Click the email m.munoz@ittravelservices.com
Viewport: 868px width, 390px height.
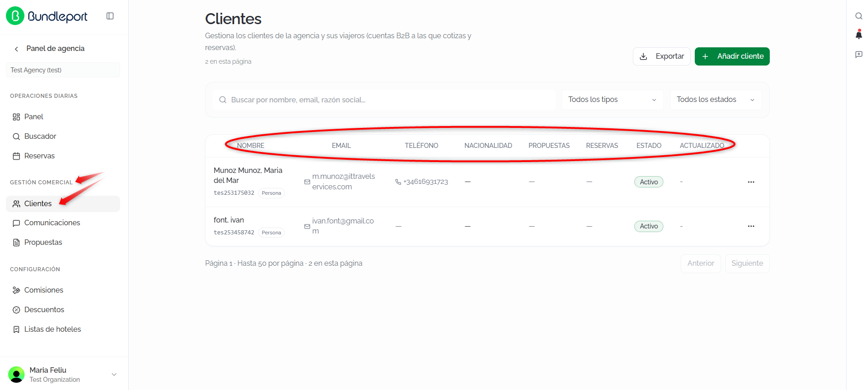tap(344, 182)
